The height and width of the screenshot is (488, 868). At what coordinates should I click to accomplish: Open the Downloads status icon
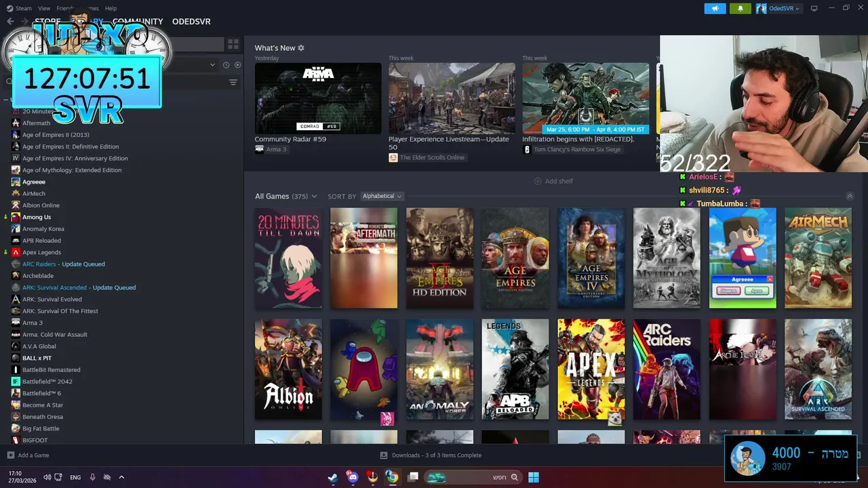(383, 455)
